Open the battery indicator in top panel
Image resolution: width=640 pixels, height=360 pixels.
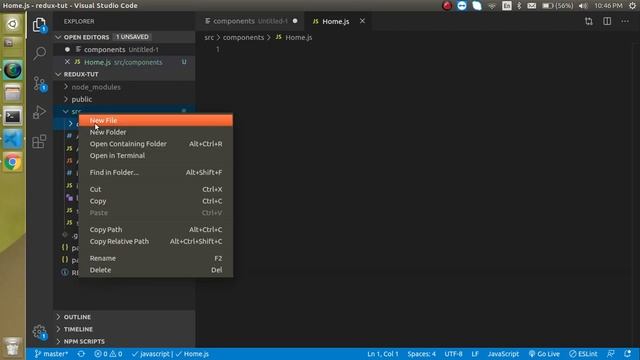558,6
